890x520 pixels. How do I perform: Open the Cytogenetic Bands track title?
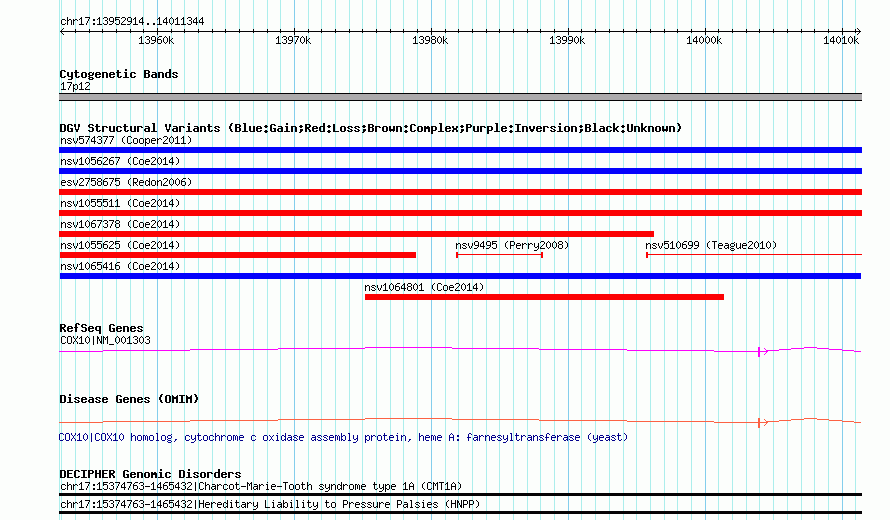(x=119, y=74)
